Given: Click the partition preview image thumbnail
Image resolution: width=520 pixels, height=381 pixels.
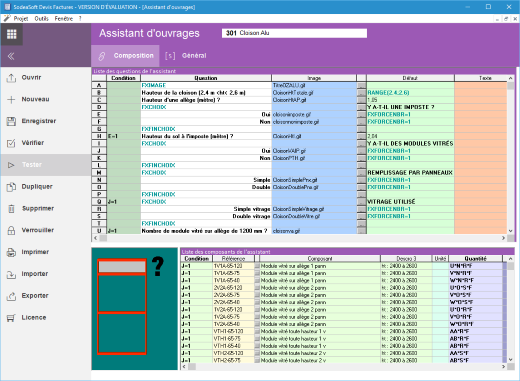Looking at the screenshot, I should (135, 309).
